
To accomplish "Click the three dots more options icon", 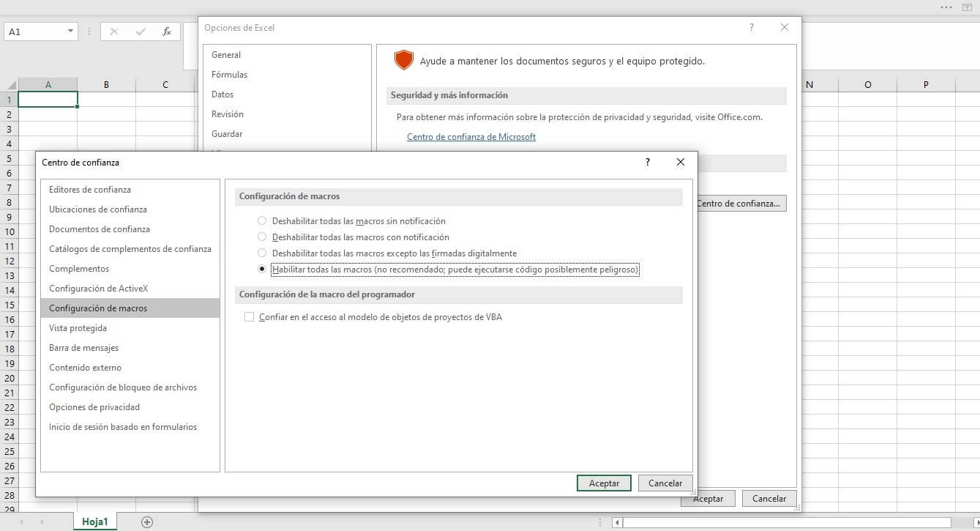I will pyautogui.click(x=946, y=7).
